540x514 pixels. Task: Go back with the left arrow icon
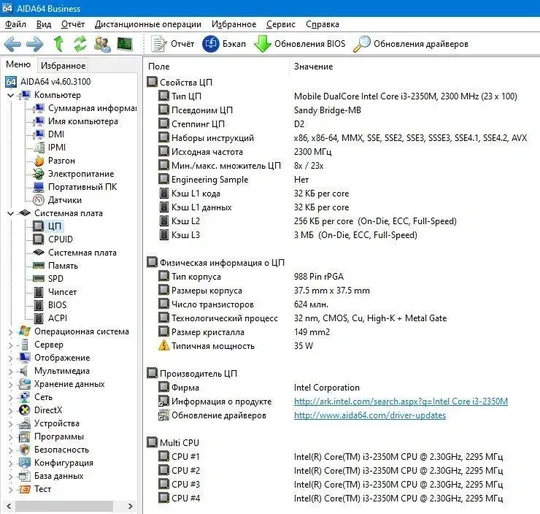point(13,44)
